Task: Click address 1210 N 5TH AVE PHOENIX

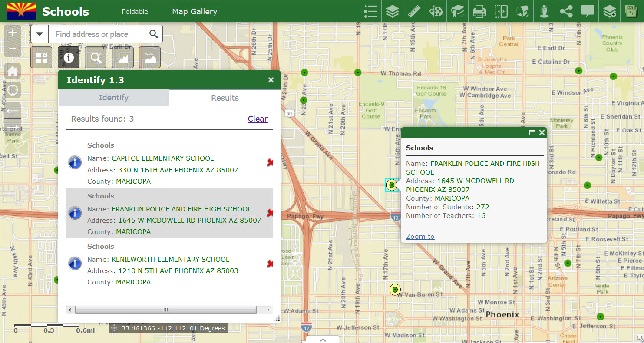Action: pyautogui.click(x=178, y=271)
